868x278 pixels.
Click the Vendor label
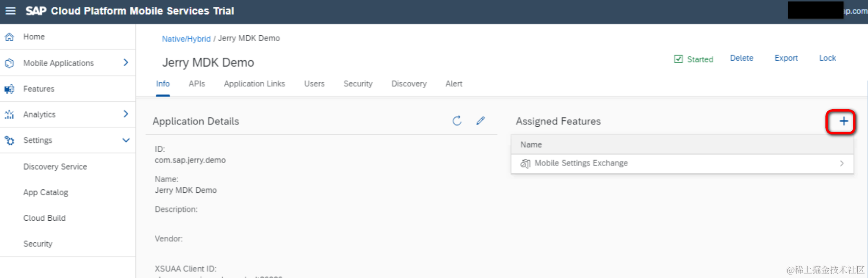pos(168,239)
